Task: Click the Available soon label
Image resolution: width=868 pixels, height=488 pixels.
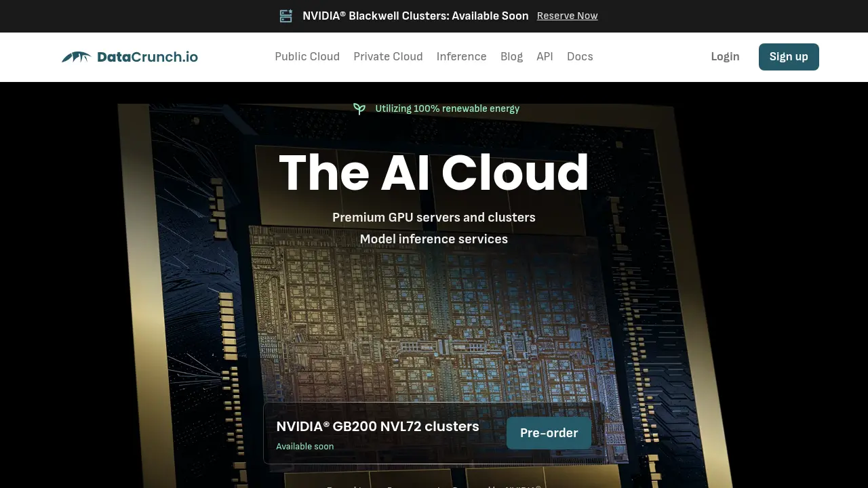Action: pos(304,446)
